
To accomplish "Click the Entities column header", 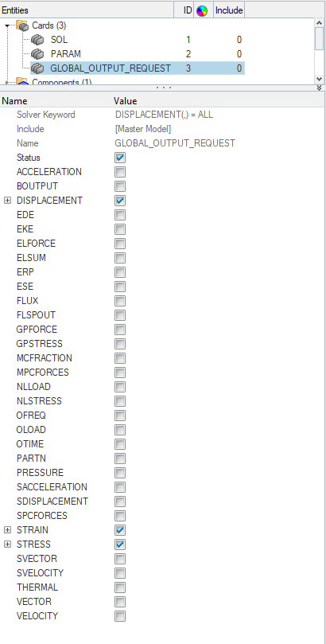I will 87,10.
